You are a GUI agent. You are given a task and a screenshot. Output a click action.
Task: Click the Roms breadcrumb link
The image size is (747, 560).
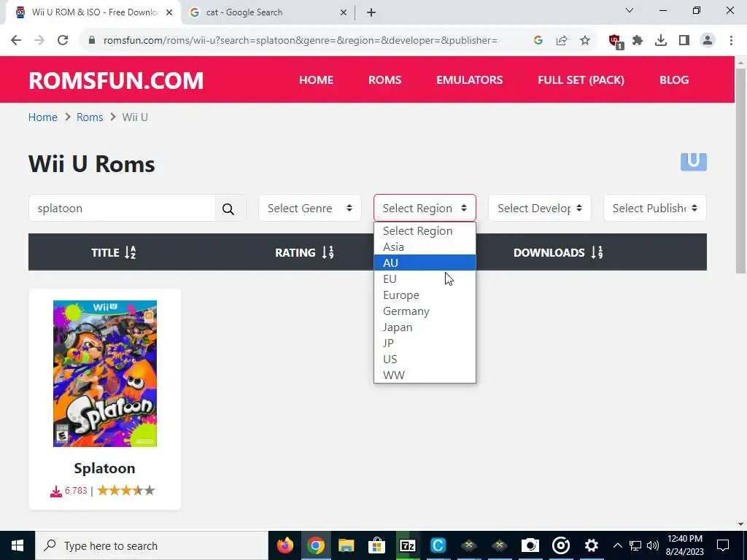(90, 117)
